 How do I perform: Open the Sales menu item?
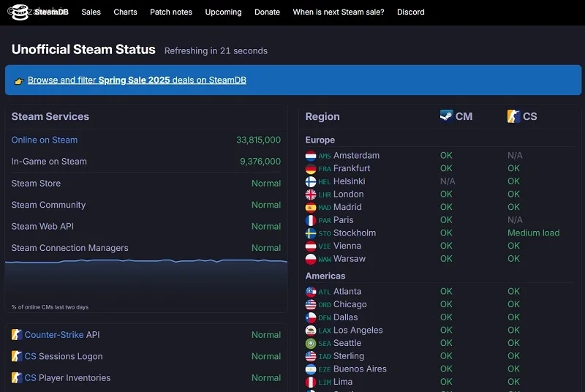[91, 12]
